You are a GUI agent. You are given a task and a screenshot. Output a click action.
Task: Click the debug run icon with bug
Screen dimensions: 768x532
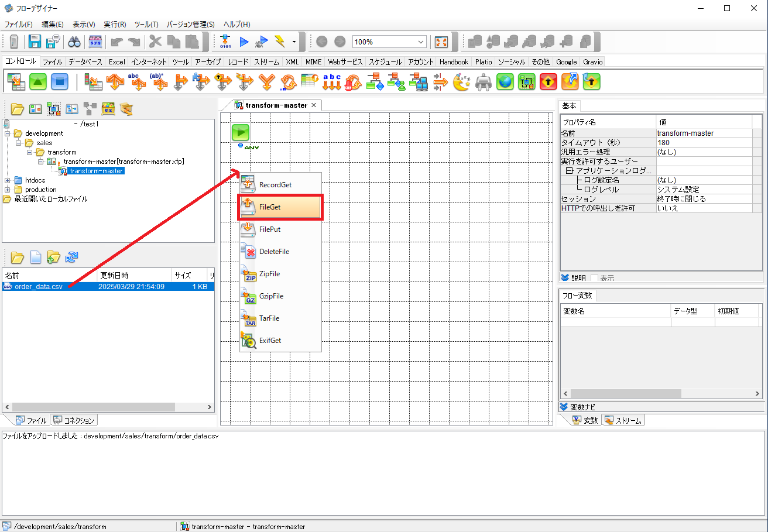click(x=262, y=42)
